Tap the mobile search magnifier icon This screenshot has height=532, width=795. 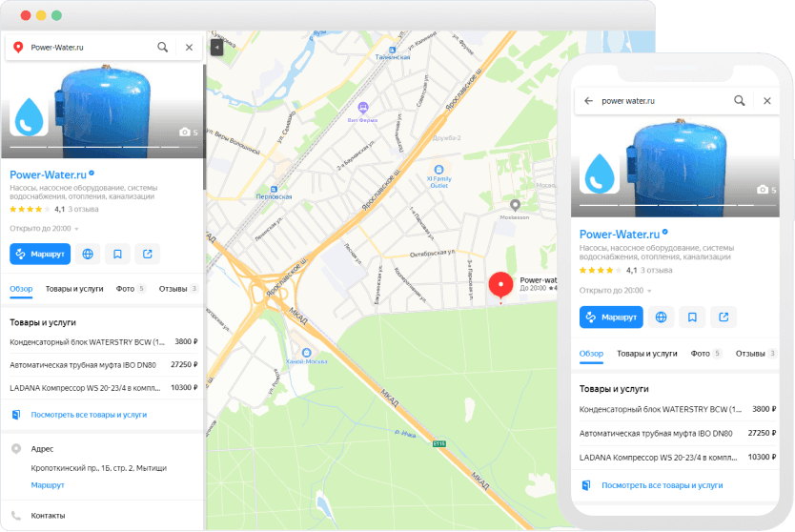(740, 100)
